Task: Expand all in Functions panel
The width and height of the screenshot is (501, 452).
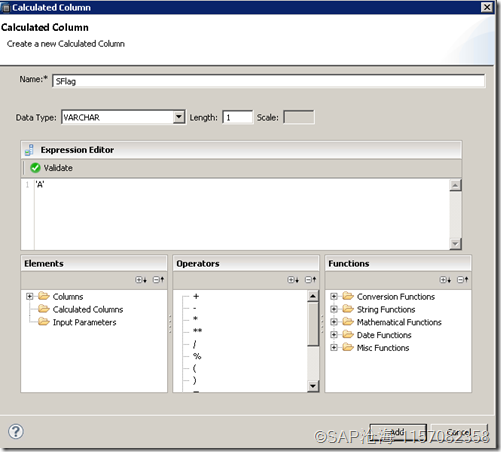Action: coord(445,280)
